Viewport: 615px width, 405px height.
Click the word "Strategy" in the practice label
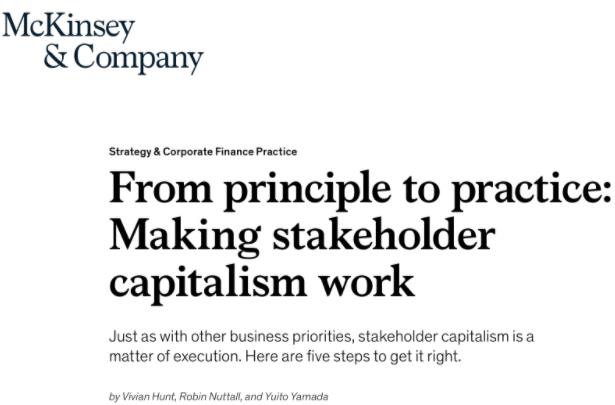[131, 151]
